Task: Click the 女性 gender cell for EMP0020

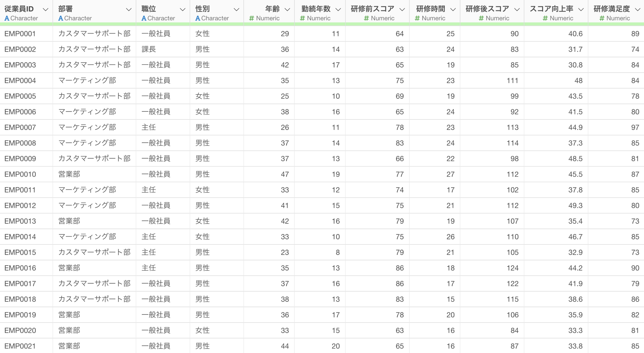Action: [x=217, y=330]
